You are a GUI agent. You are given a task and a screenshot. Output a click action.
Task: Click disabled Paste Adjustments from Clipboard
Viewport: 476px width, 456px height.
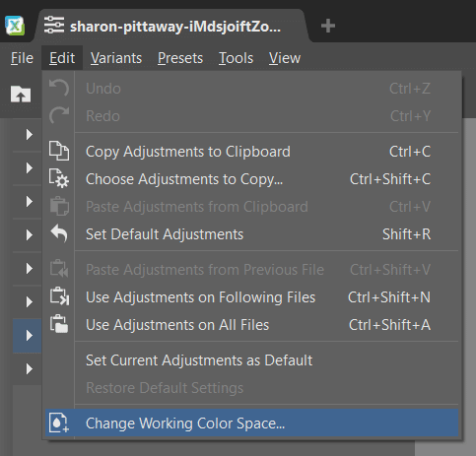tap(252, 207)
